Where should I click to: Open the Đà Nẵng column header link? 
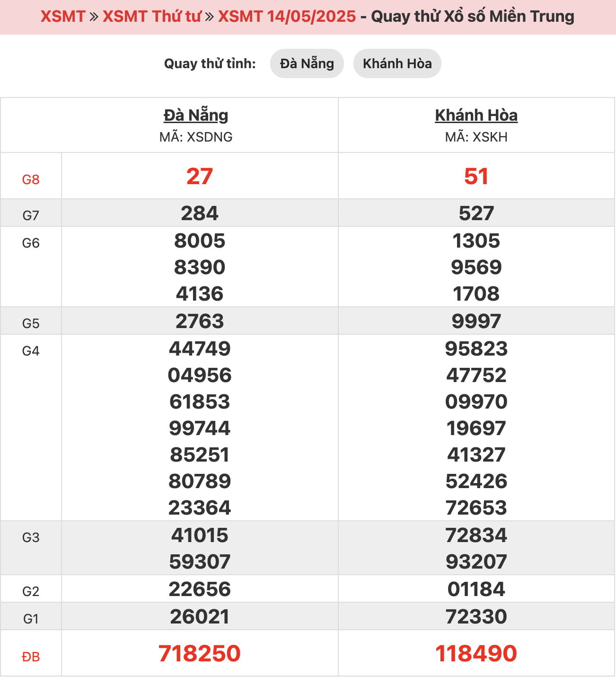click(x=196, y=115)
